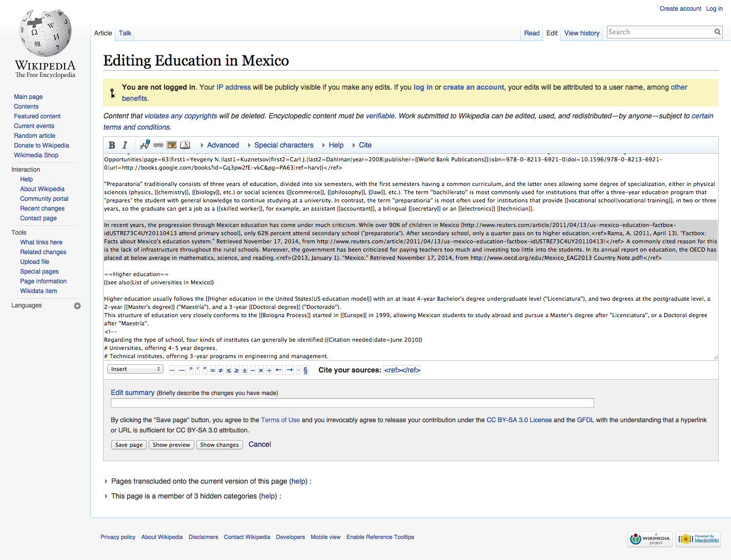Insert a reference with book icon
The image size is (731, 560).
tap(185, 145)
